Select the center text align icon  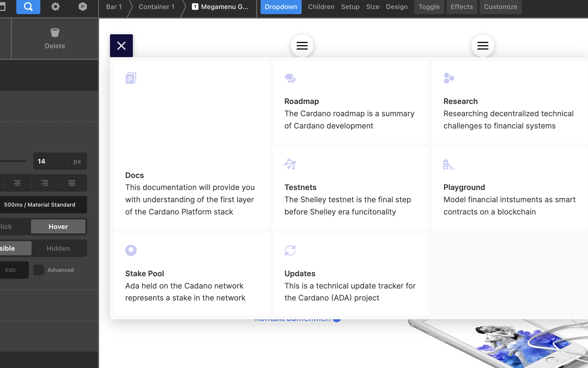(x=17, y=183)
